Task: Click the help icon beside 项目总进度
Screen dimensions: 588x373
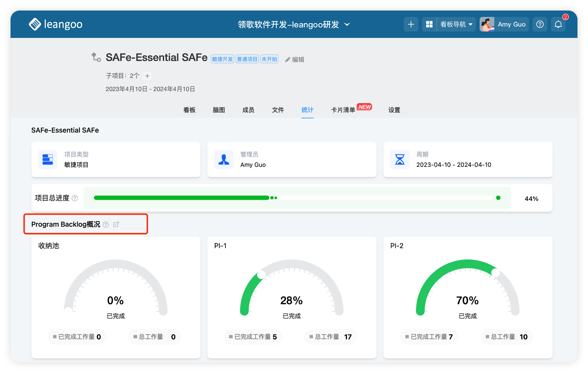Action: (x=75, y=198)
